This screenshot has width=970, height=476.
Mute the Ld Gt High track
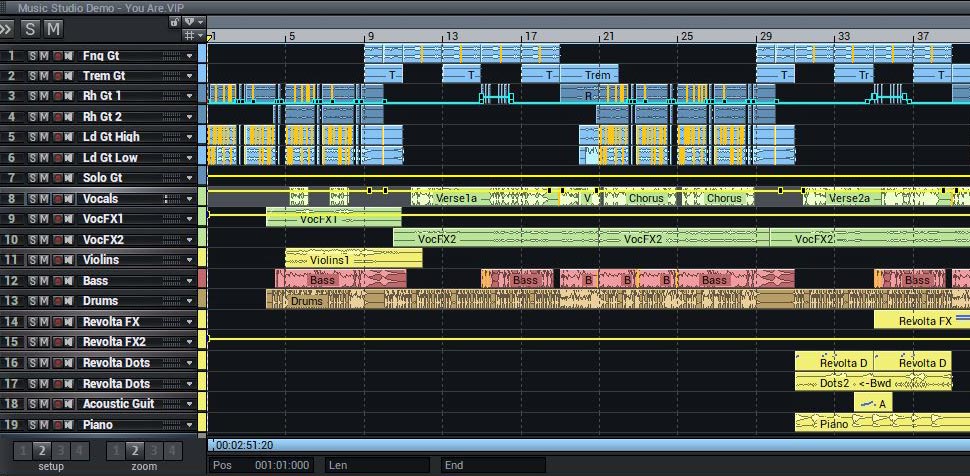click(x=44, y=137)
